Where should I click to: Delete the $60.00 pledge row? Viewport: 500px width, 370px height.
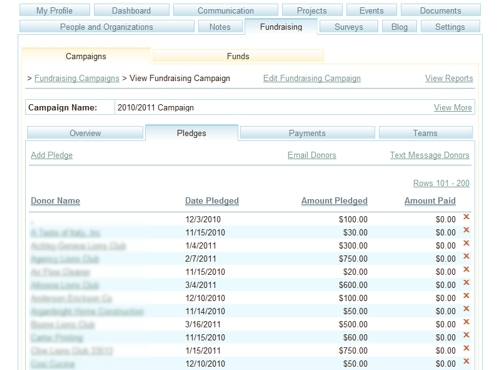coord(466,335)
